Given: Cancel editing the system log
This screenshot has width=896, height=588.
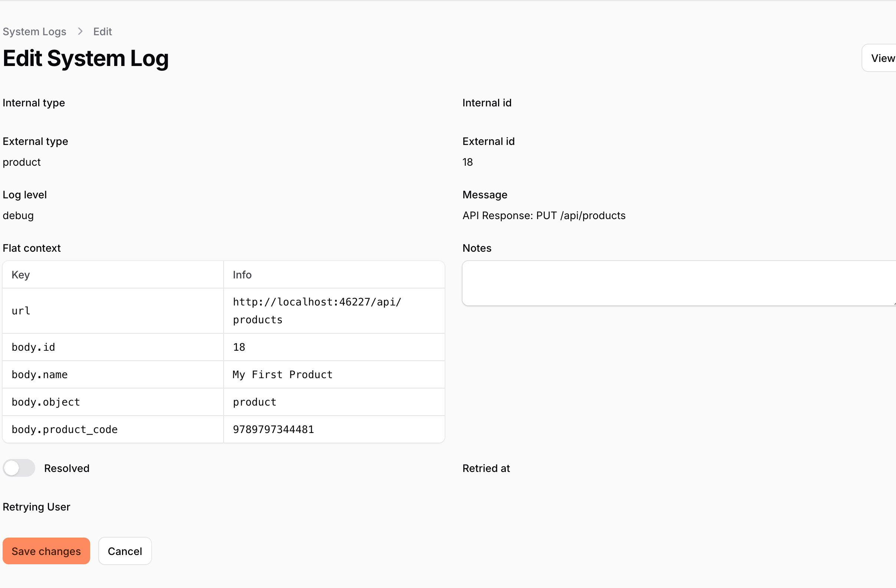Looking at the screenshot, I should point(125,551).
